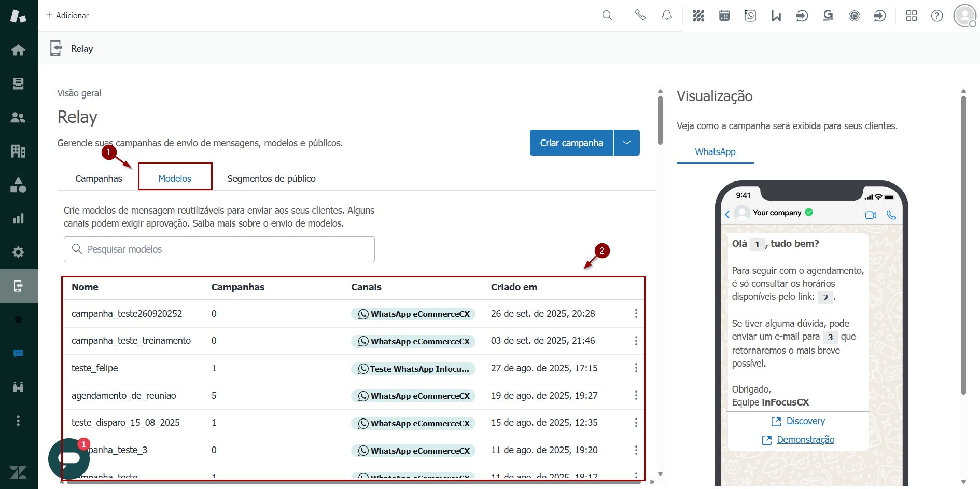Click the Discovery link in preview
Viewport: 980px width, 489px height.
click(x=805, y=421)
